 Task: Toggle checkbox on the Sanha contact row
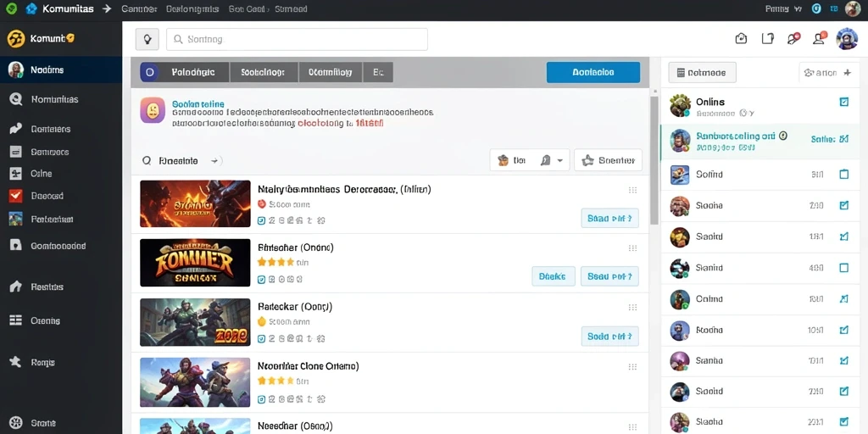[844, 361]
